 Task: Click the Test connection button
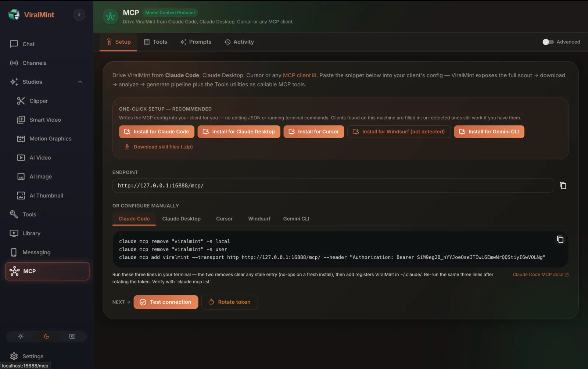[x=166, y=302]
